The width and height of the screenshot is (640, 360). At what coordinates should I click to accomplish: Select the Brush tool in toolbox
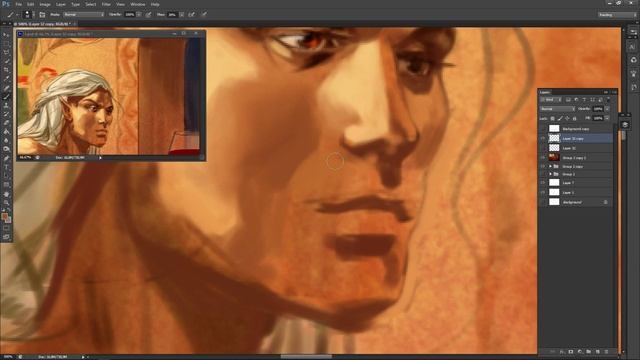pos(7,96)
